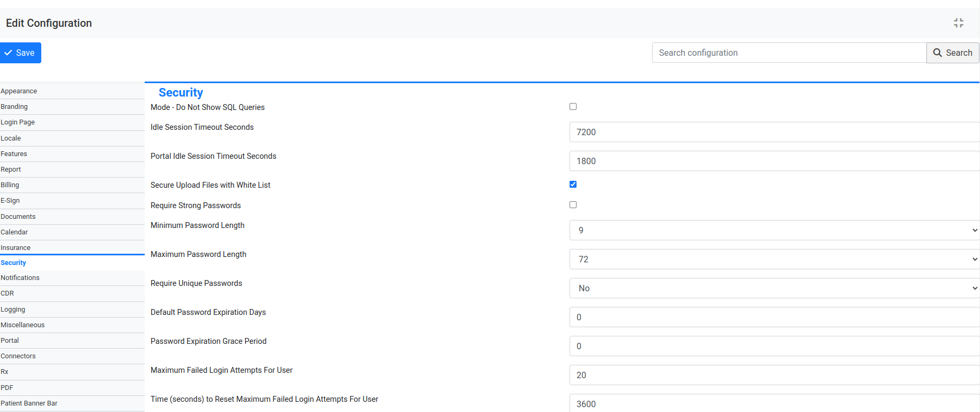The image size is (980, 412).
Task: Switch to the Appearance tab
Action: tap(19, 91)
